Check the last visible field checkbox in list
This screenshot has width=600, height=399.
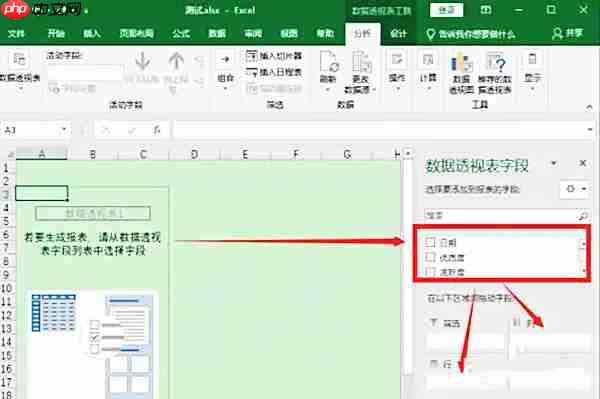[x=430, y=272]
